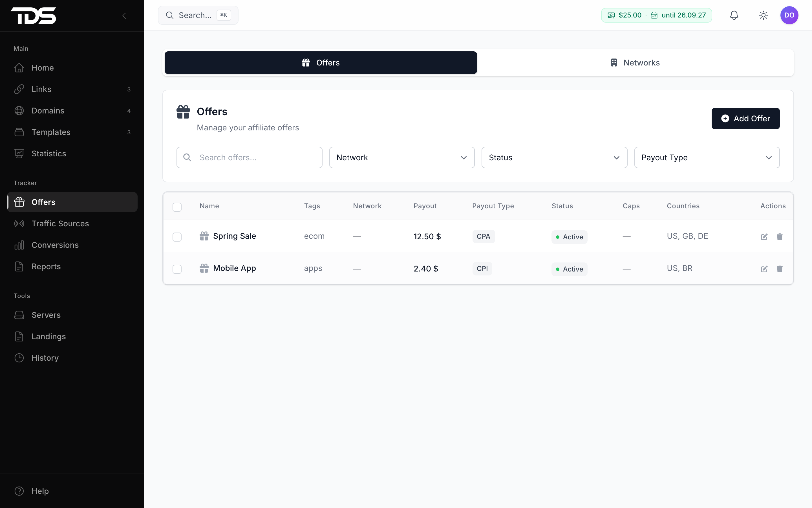Open Templates in sidebar

[x=72, y=132]
